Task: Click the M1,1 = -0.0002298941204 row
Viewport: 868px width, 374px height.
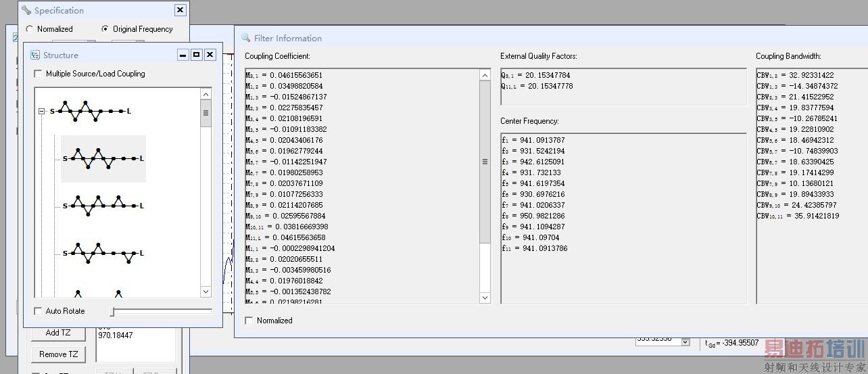Action: pyautogui.click(x=290, y=248)
